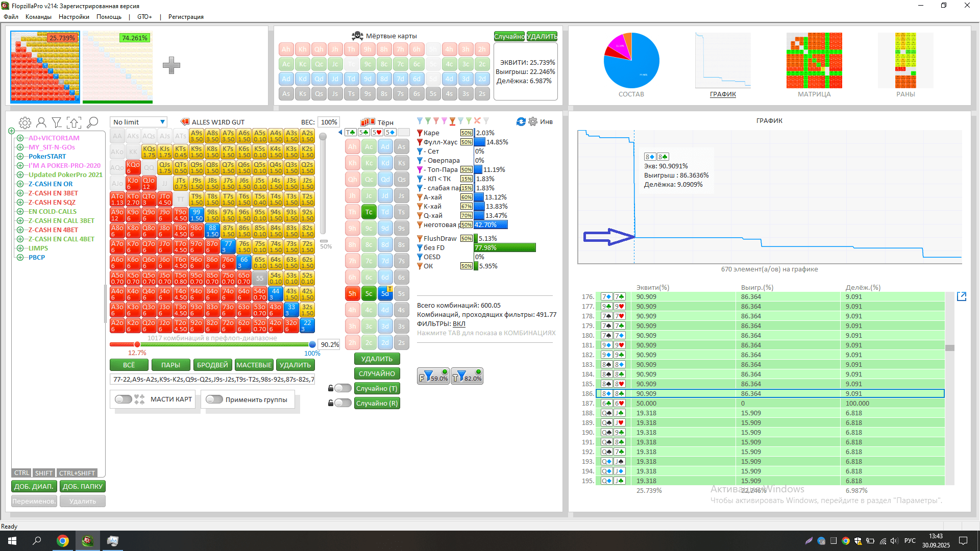Expand the Z-CASH EN OR tree node

coord(20,184)
